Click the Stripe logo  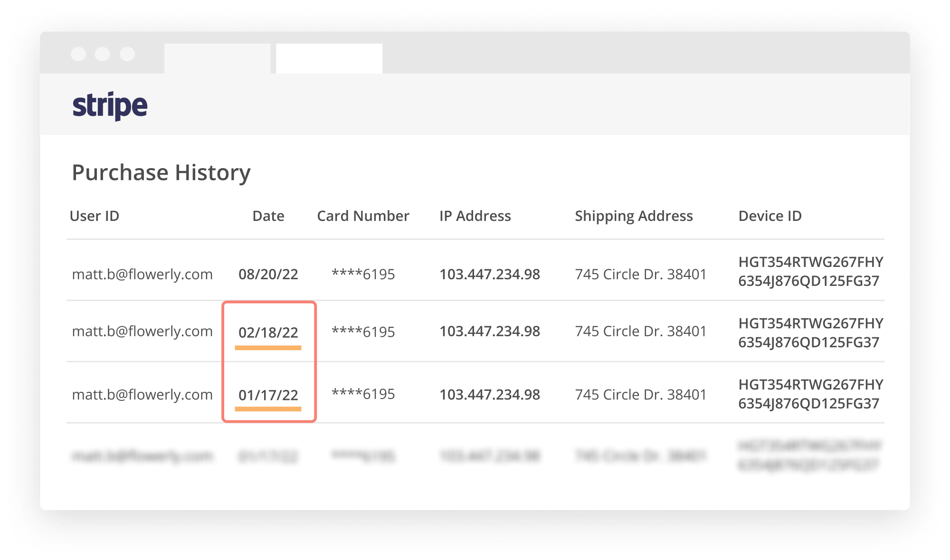[x=110, y=105]
